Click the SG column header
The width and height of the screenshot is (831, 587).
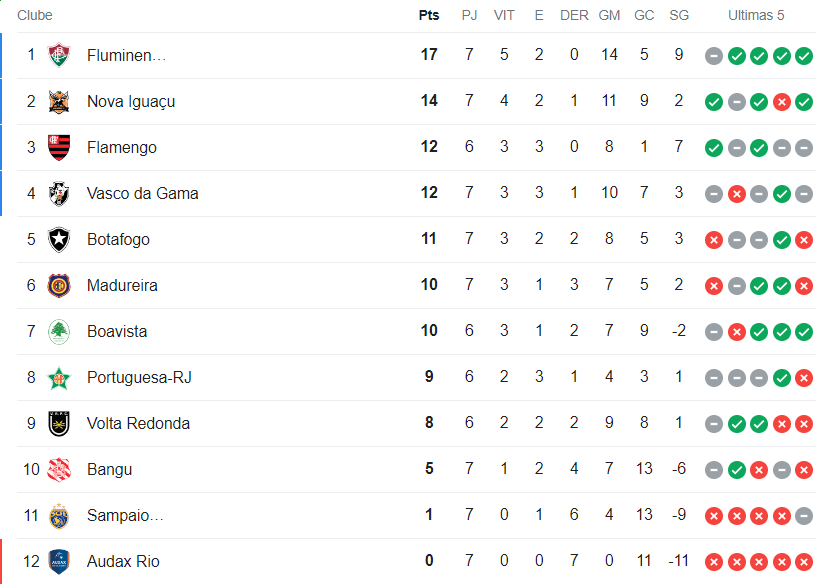pyautogui.click(x=679, y=15)
